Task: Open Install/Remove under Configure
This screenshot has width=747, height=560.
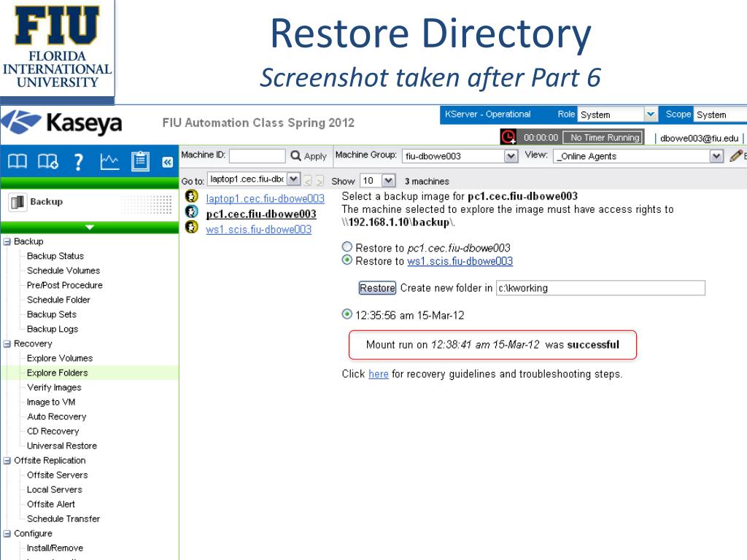Action: coord(55,548)
